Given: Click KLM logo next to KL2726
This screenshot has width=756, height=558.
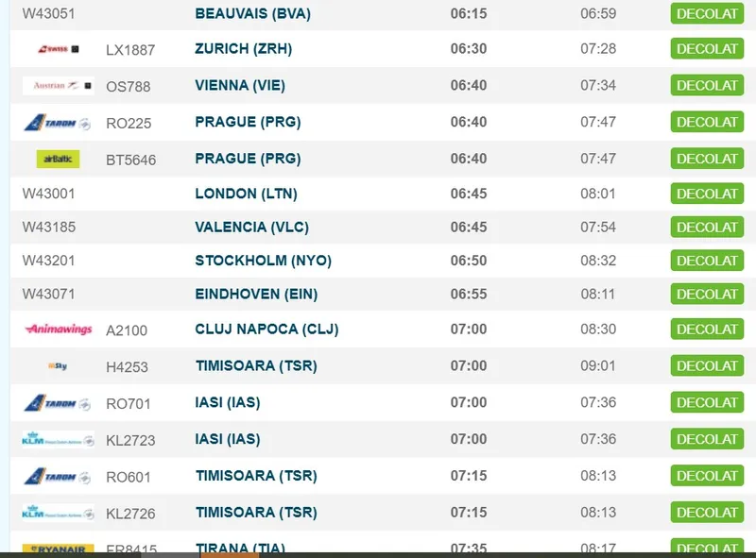Looking at the screenshot, I should (58, 514).
